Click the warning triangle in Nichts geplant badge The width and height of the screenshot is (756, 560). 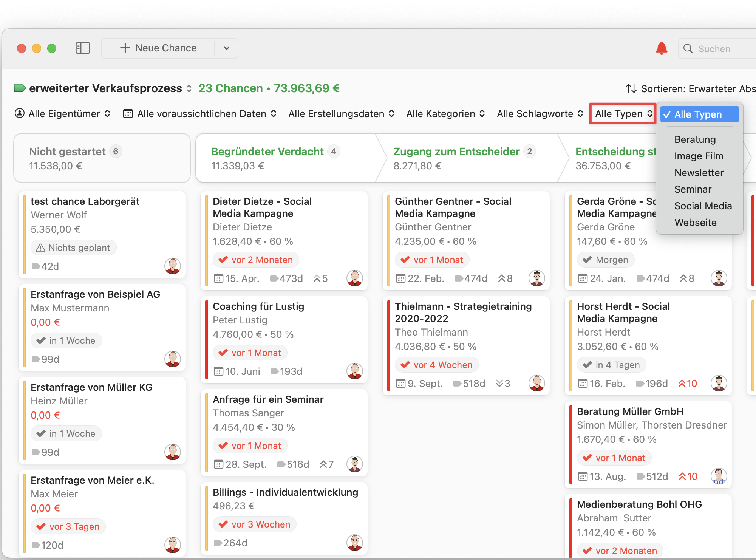pos(40,248)
